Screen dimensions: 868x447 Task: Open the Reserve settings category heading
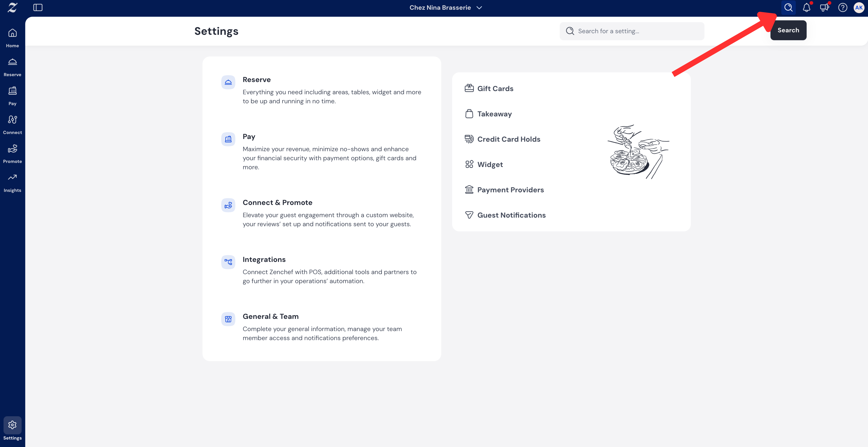[256, 80]
